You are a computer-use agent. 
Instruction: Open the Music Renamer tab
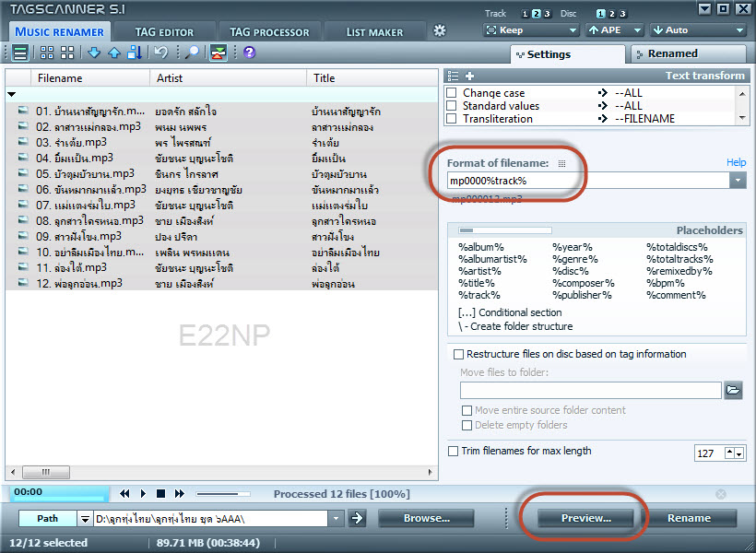point(59,32)
